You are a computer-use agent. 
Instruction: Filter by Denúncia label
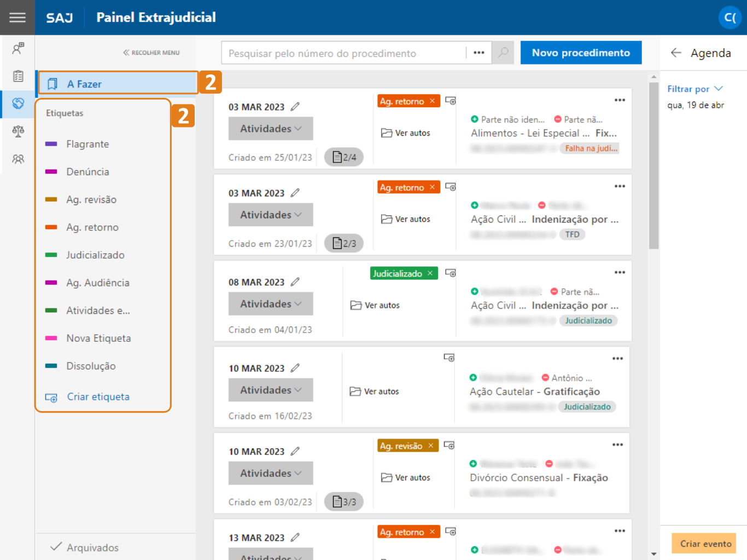click(87, 172)
